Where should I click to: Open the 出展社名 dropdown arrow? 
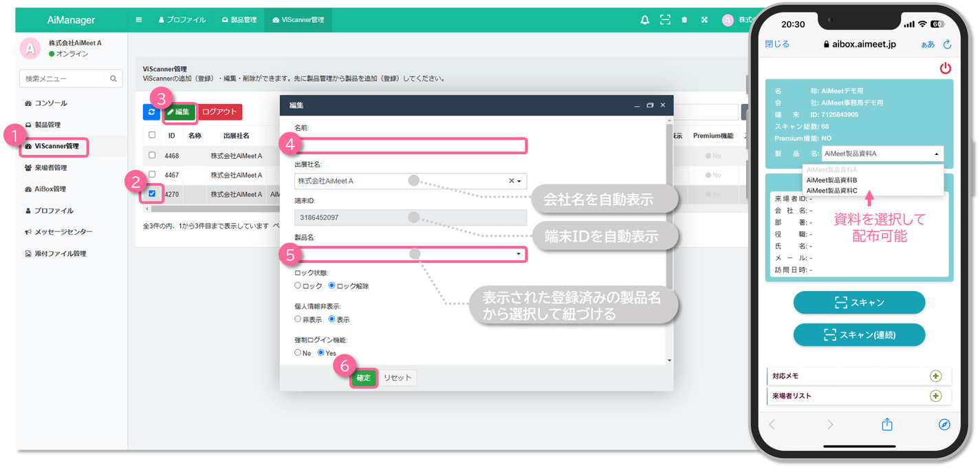pos(520,181)
